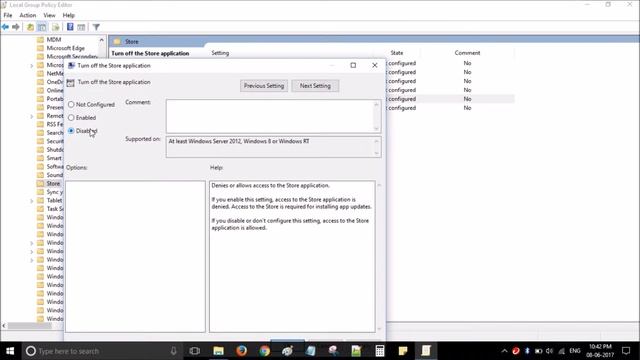Close the Turn off the Store application dialog

point(375,65)
